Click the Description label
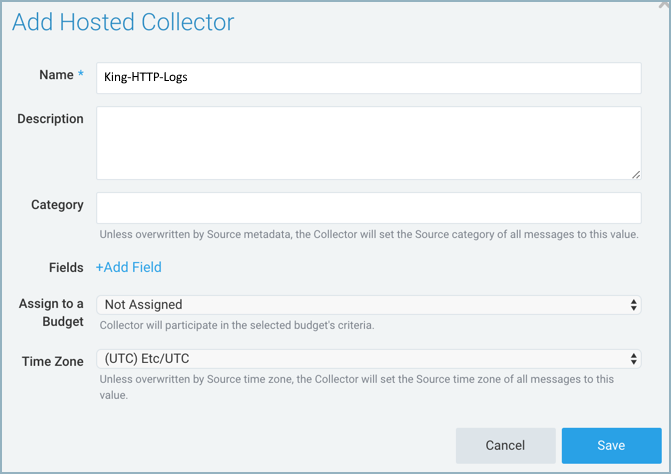This screenshot has height=474, width=671. (50, 119)
